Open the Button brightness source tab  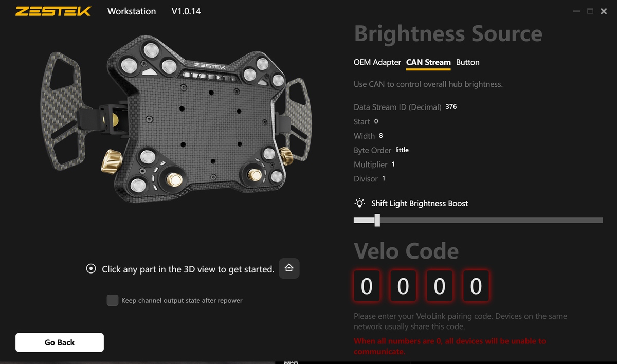[x=468, y=62]
